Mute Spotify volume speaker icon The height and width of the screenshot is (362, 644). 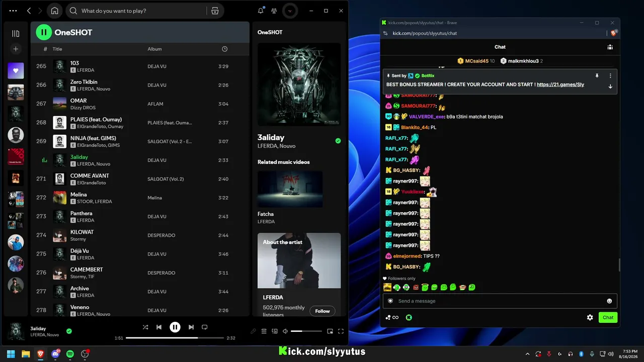click(x=285, y=331)
